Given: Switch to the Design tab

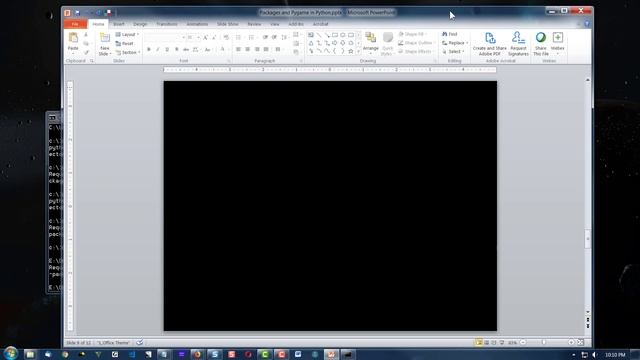Looking at the screenshot, I should [140, 24].
